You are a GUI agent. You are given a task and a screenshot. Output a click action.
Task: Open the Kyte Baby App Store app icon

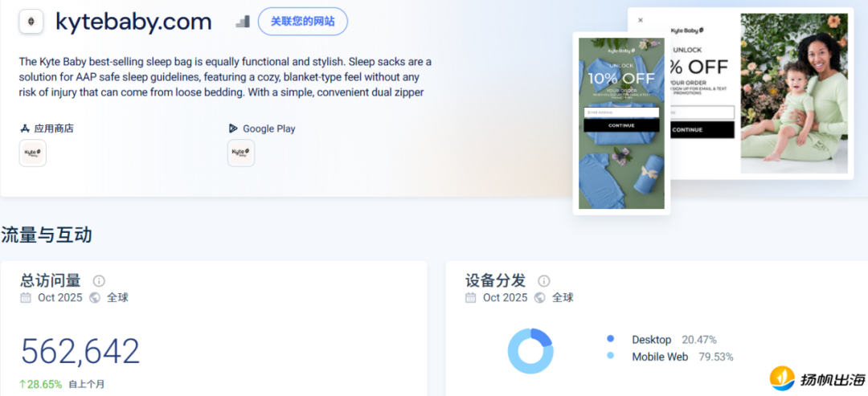[x=33, y=153]
